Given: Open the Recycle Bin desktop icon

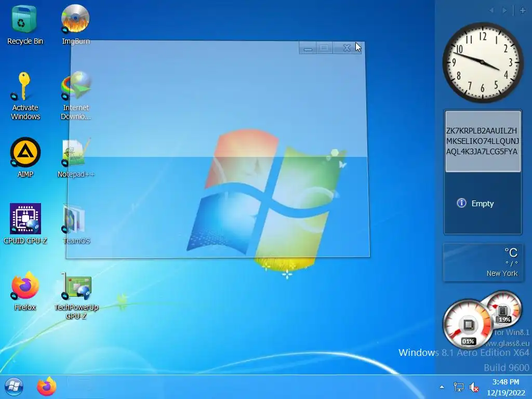Looking at the screenshot, I should point(25,25).
